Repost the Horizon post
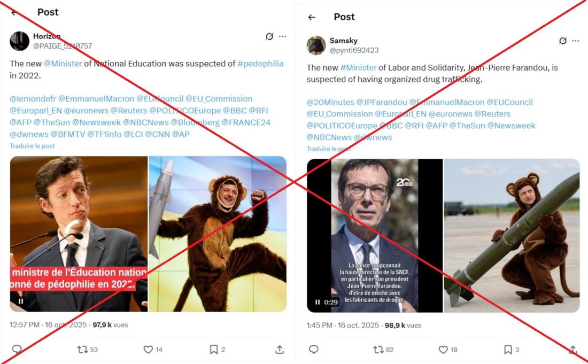The width and height of the screenshot is (588, 364). (82, 350)
